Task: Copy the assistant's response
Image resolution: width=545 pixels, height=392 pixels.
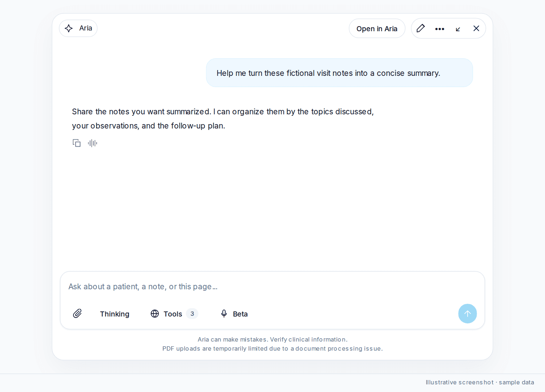Action: (77, 143)
